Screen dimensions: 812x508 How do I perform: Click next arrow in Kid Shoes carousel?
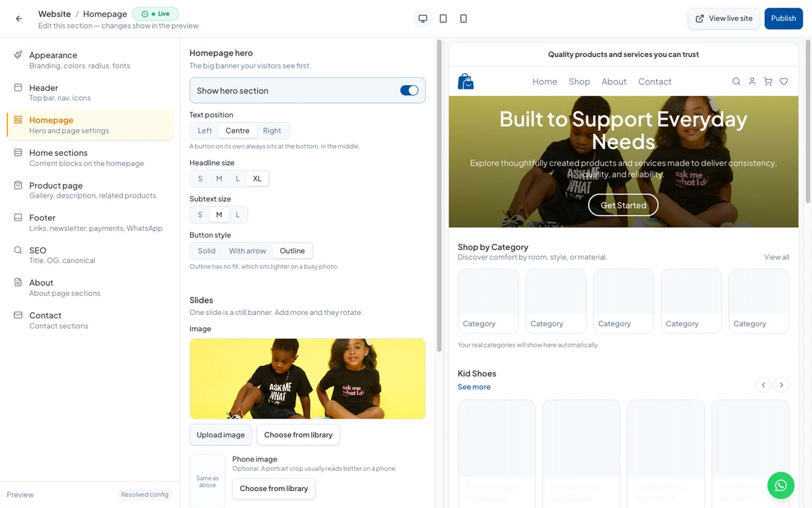click(782, 385)
